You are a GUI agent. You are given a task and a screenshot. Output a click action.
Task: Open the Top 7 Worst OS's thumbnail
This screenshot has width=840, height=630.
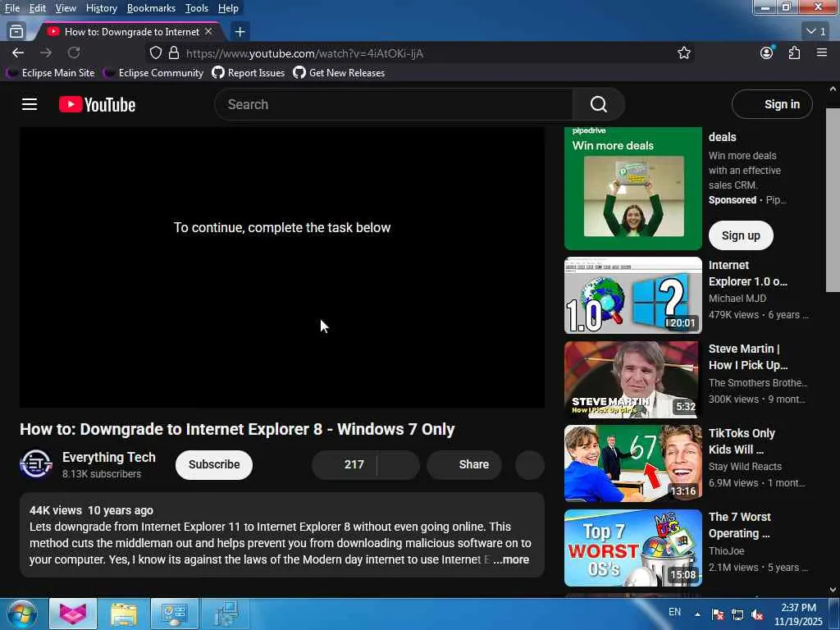point(632,547)
